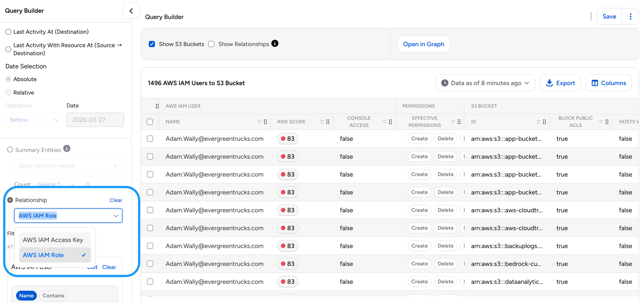Click the Export button
644x303 pixels.
(560, 83)
